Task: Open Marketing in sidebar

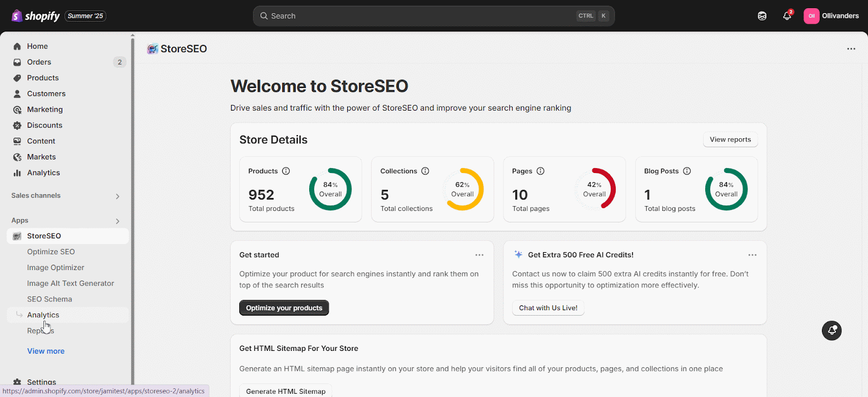Action: [68, 109]
